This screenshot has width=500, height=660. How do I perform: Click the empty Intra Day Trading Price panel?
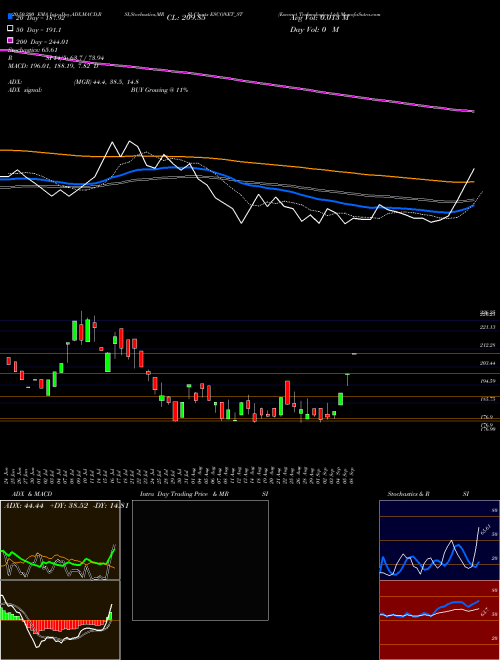coord(200,560)
